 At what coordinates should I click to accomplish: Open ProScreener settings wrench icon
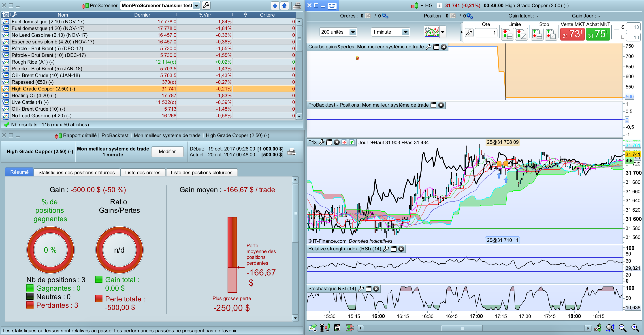206,5
